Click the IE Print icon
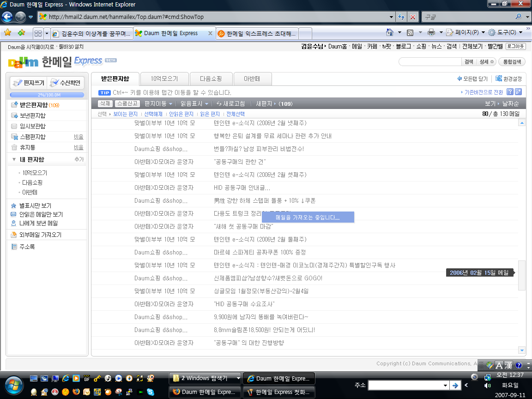This screenshot has width=532, height=399. coord(431,32)
